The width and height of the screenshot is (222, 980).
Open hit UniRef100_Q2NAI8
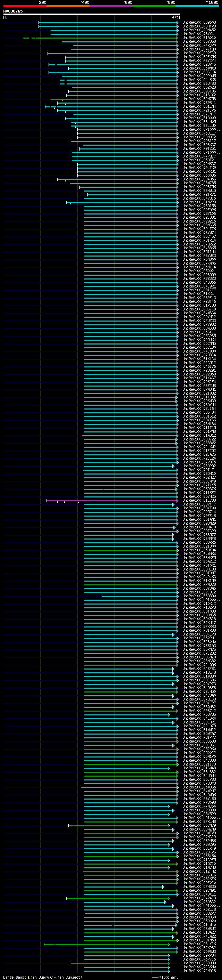pos(199,971)
